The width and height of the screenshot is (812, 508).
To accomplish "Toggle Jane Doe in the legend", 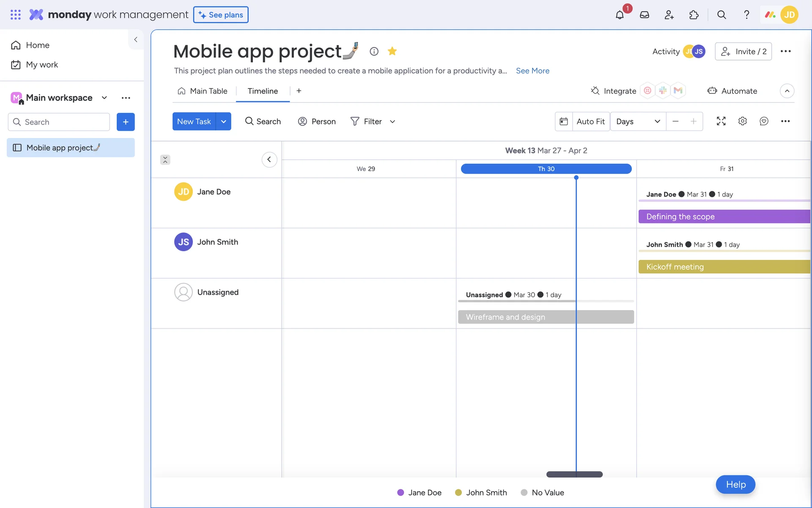I will coord(420,492).
